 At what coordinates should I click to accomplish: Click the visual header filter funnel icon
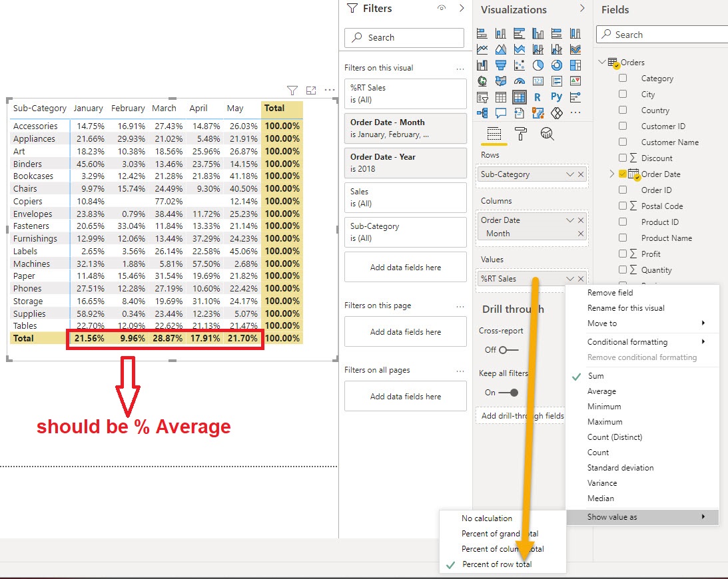pos(292,91)
